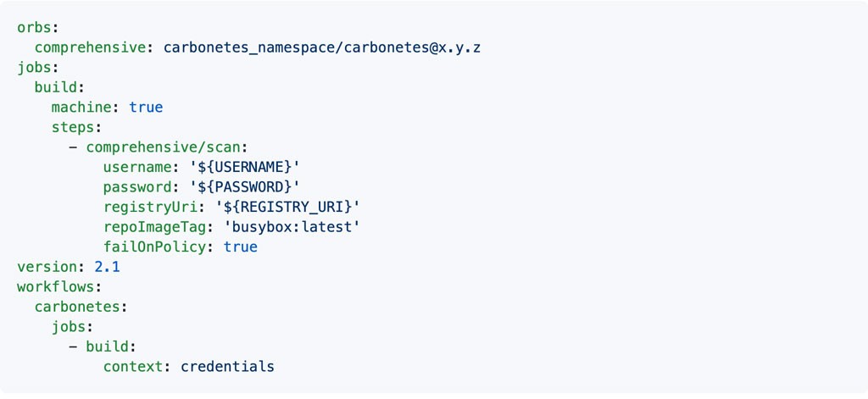
Task: Click the 'credentials' context value
Action: [227, 366]
